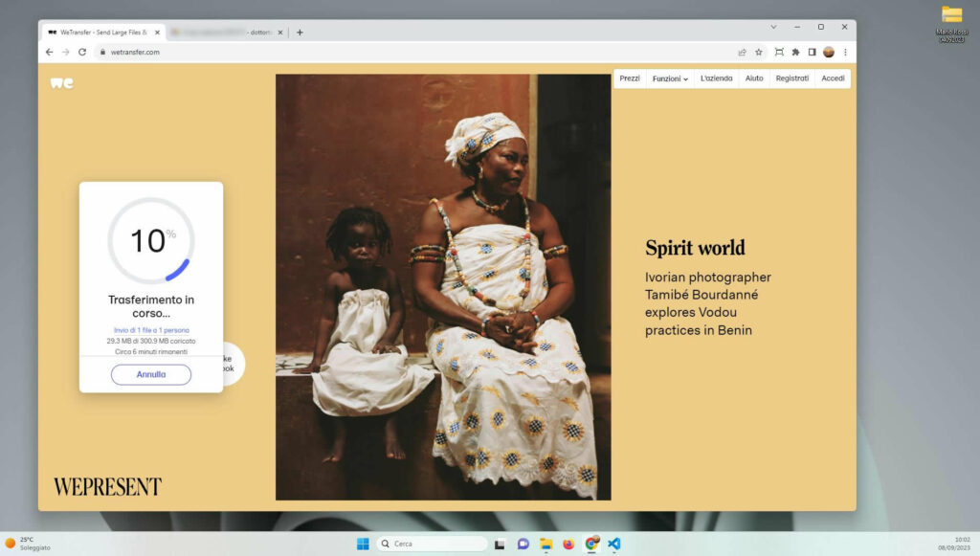Click the taskbar Cerca search box

[x=432, y=545]
